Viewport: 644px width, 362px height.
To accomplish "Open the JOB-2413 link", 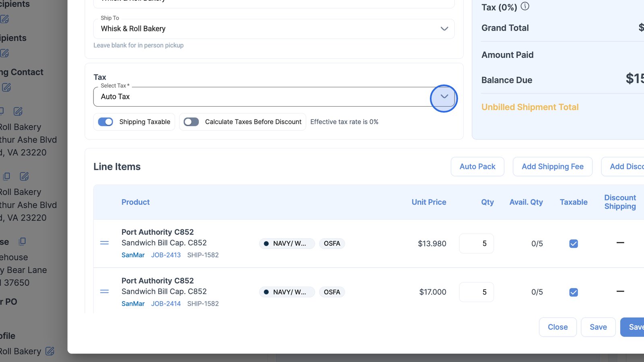I will (166, 255).
